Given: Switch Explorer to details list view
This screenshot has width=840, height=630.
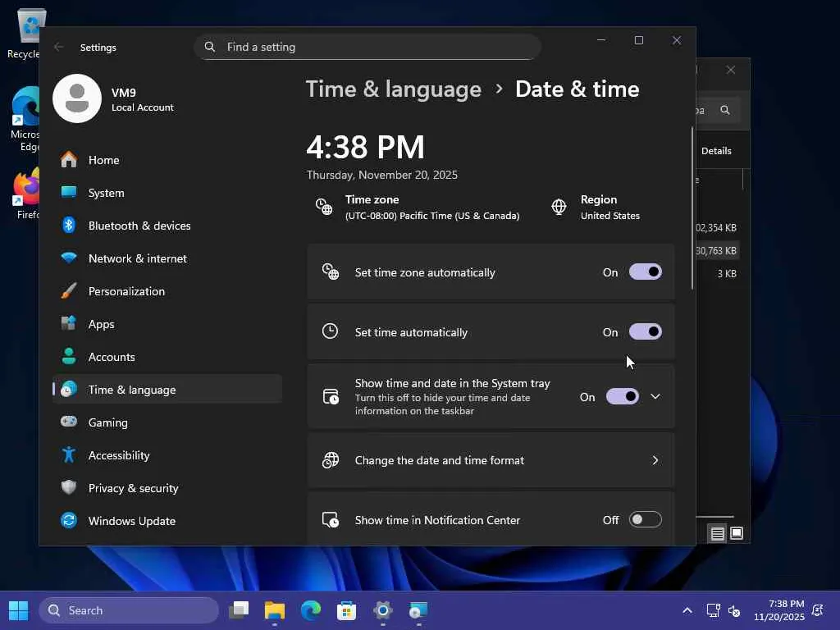Looking at the screenshot, I should point(717,533).
